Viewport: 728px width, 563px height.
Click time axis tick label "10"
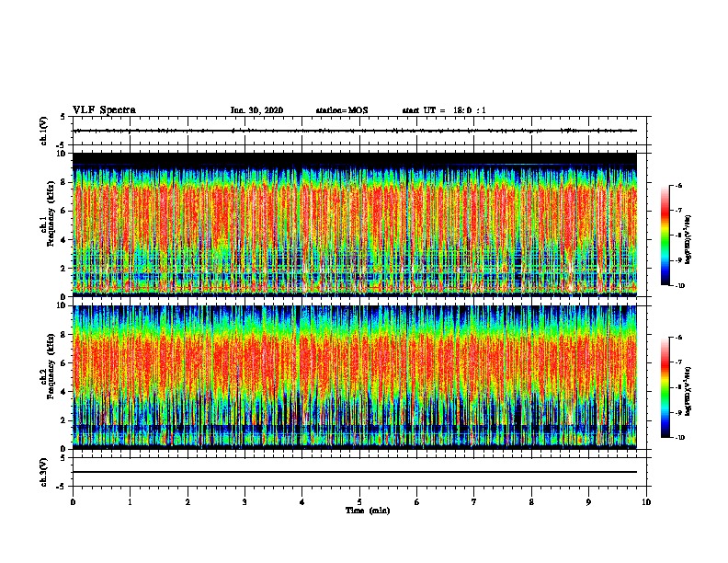coord(646,502)
